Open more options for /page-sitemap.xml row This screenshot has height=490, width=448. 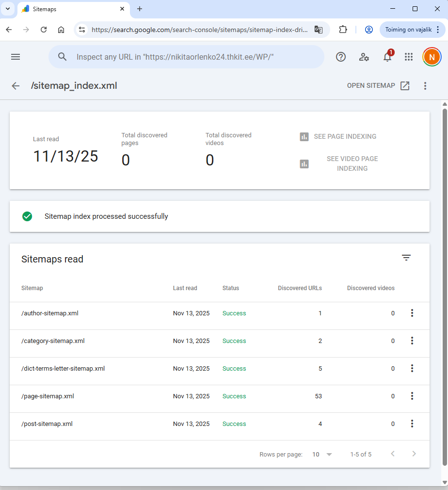[x=412, y=396]
